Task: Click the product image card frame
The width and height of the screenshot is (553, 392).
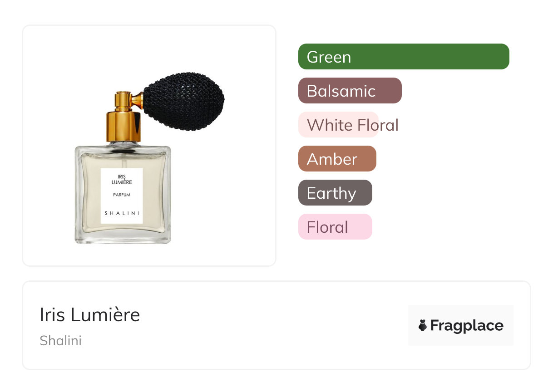Action: (149, 146)
